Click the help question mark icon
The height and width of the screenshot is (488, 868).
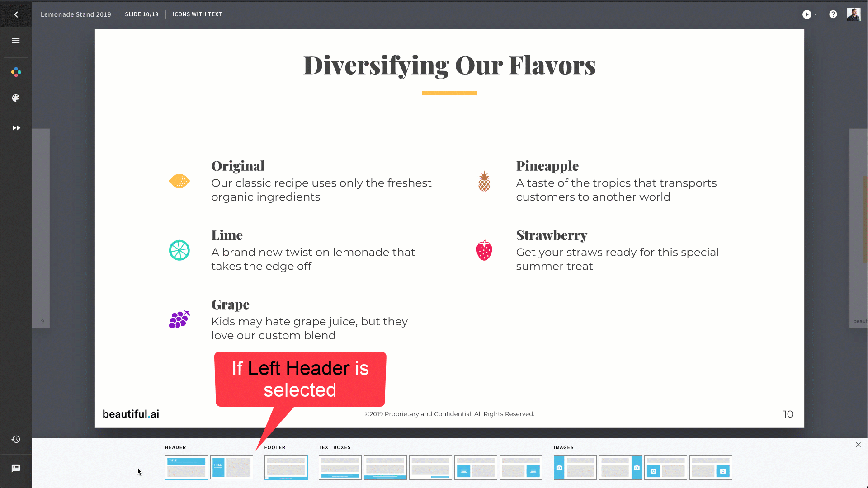833,14
